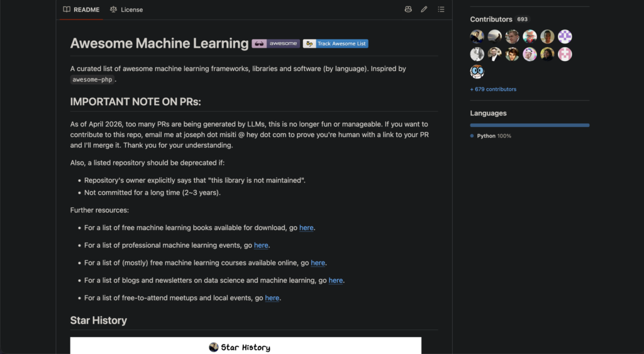This screenshot has height=354, width=644.
Task: Open the Contributors heading link
Action: 491,19
